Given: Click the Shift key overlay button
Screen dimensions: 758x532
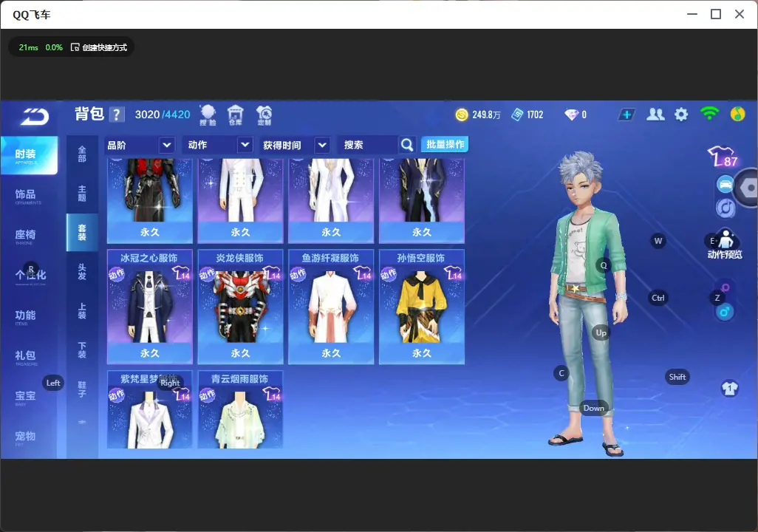Looking at the screenshot, I should [x=677, y=377].
